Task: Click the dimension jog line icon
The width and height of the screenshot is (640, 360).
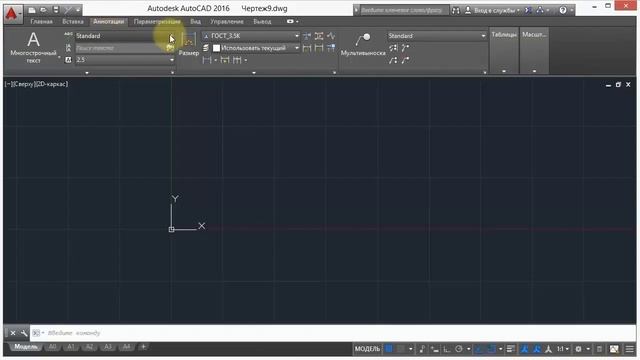Action: 331,36
